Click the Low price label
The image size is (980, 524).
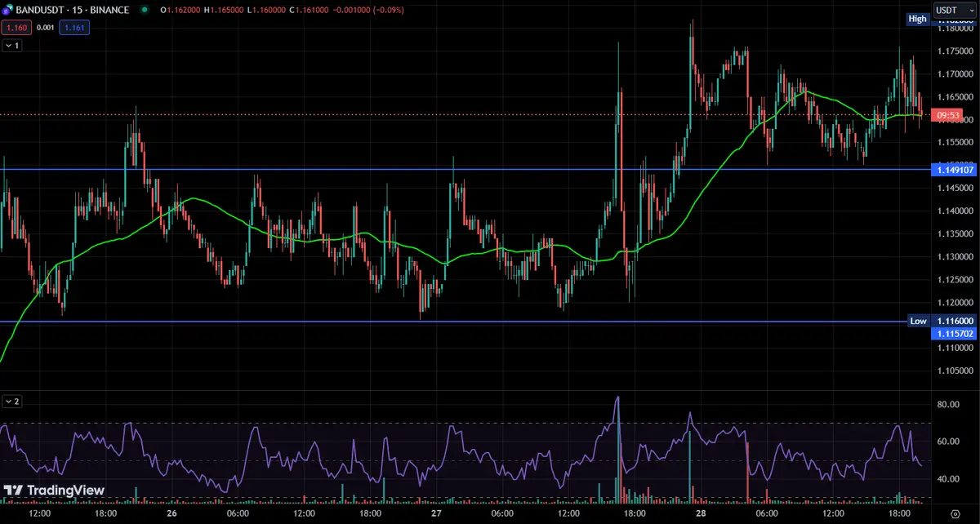[x=918, y=321]
